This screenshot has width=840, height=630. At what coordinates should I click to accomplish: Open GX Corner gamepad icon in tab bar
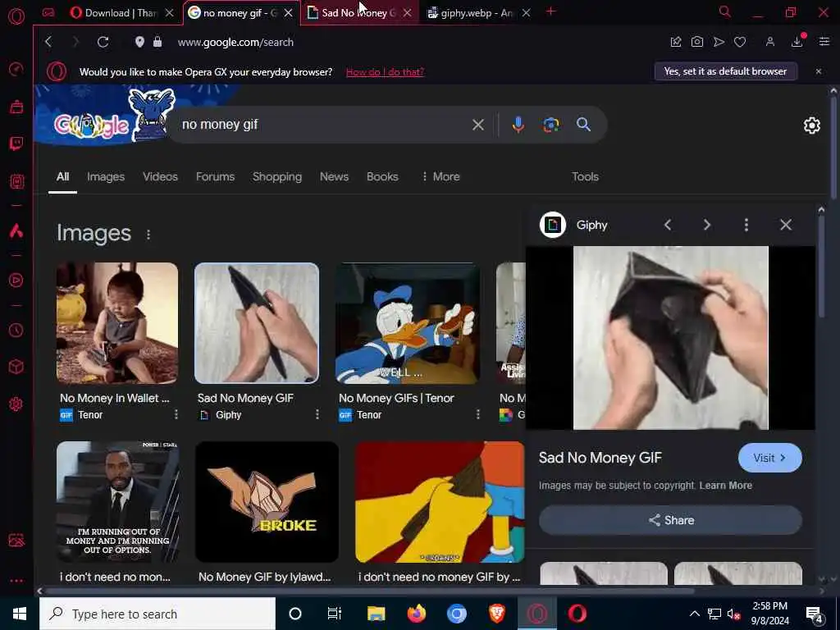tap(48, 13)
